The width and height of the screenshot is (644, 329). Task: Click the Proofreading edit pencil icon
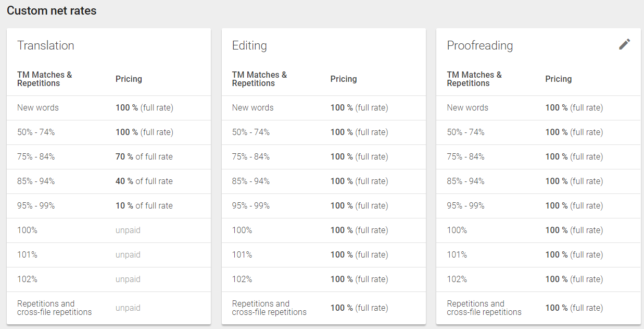pos(624,44)
